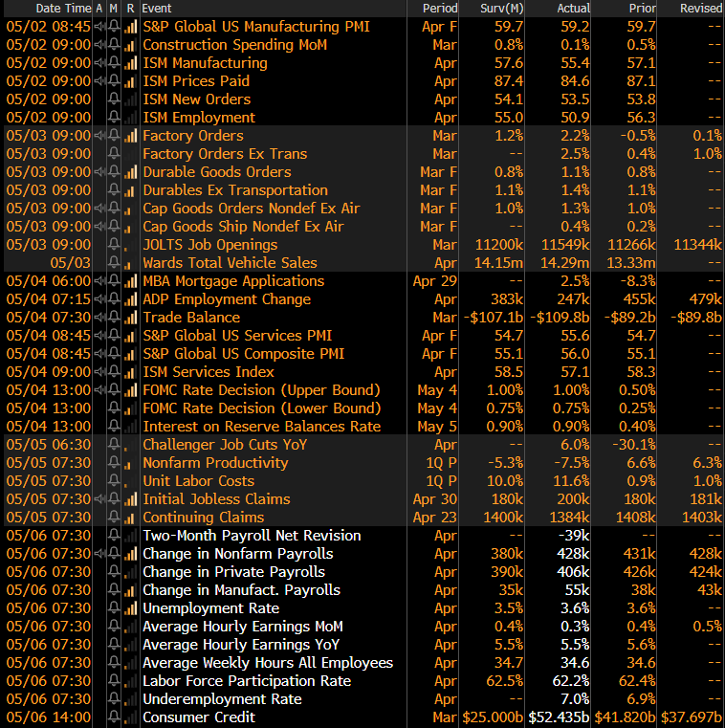This screenshot has width=725, height=728.
Task: Click the bell icon for Consumer Credit
Action: tap(115, 717)
